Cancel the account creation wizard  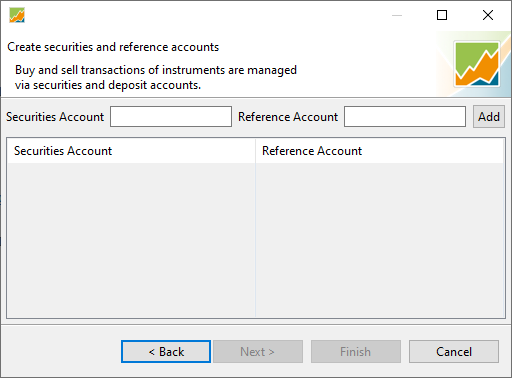pyautogui.click(x=454, y=351)
